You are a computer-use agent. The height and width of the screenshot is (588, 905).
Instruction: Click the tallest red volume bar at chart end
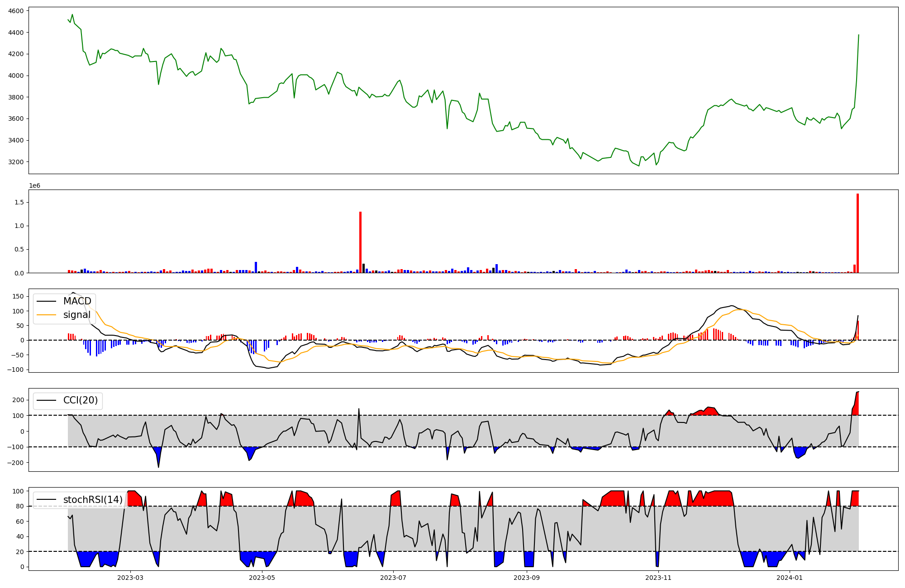click(857, 233)
